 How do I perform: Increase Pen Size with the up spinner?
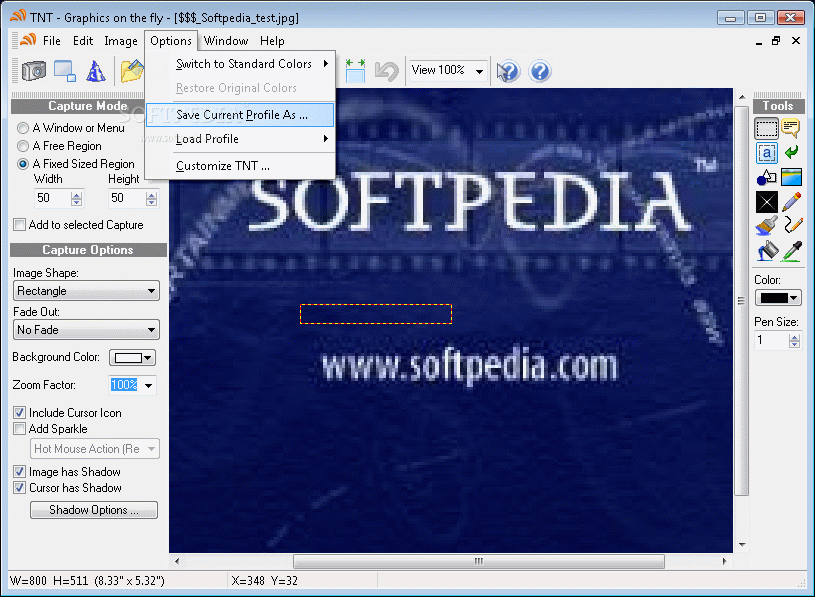pos(794,337)
